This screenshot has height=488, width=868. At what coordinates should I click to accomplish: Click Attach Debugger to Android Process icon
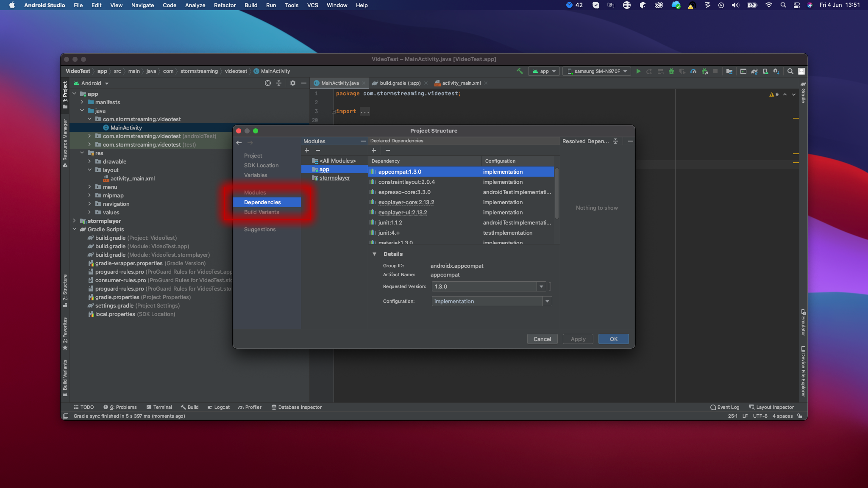pyautogui.click(x=704, y=71)
